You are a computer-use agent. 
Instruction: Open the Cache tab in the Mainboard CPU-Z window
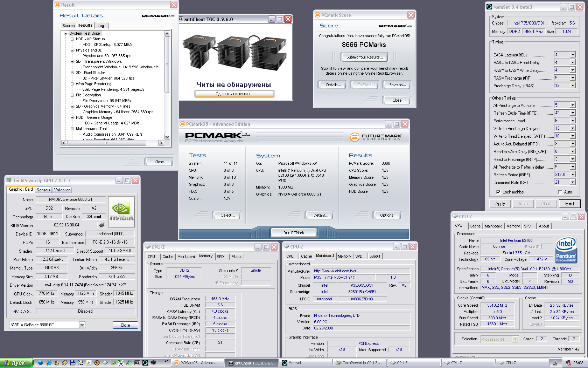[306, 256]
